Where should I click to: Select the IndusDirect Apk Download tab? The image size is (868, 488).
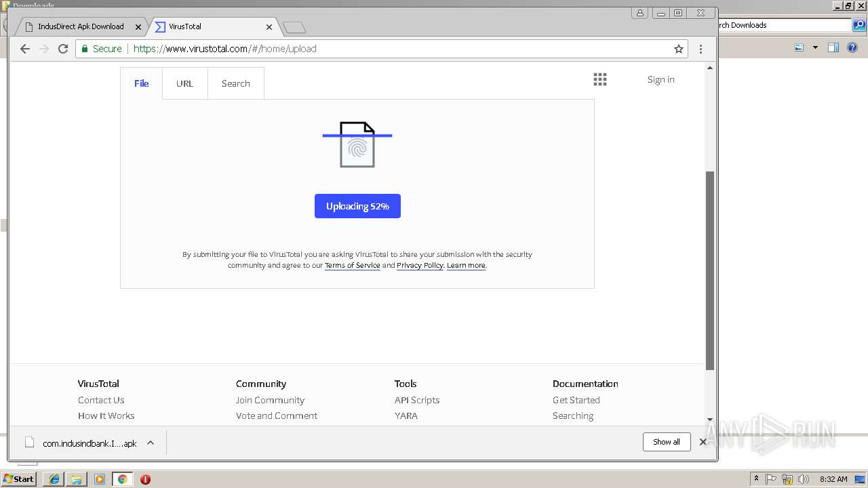80,26
